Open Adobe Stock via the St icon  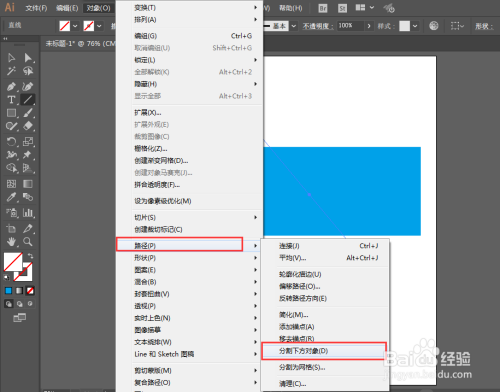tap(342, 8)
